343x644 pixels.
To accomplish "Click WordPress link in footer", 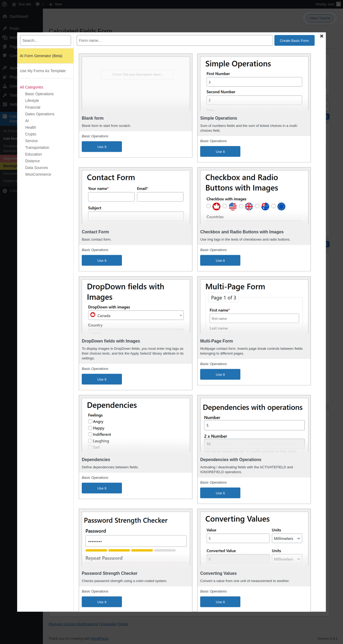I will pos(99,639).
